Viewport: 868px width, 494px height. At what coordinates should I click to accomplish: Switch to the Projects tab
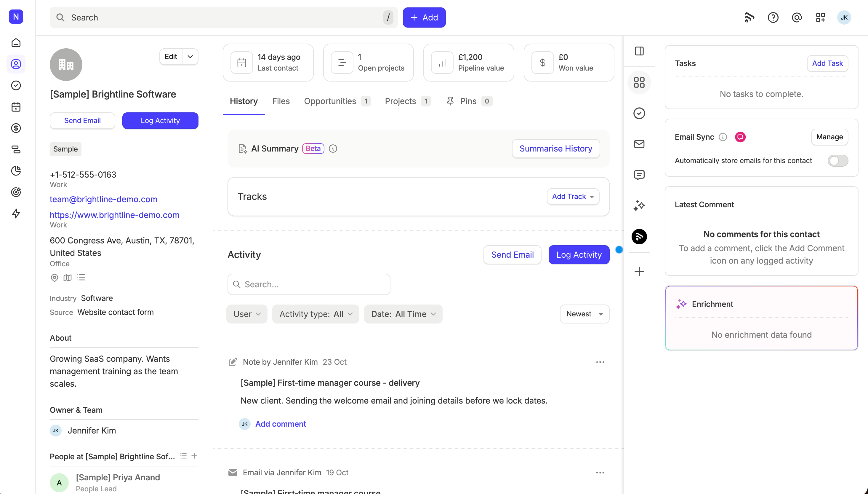(408, 101)
